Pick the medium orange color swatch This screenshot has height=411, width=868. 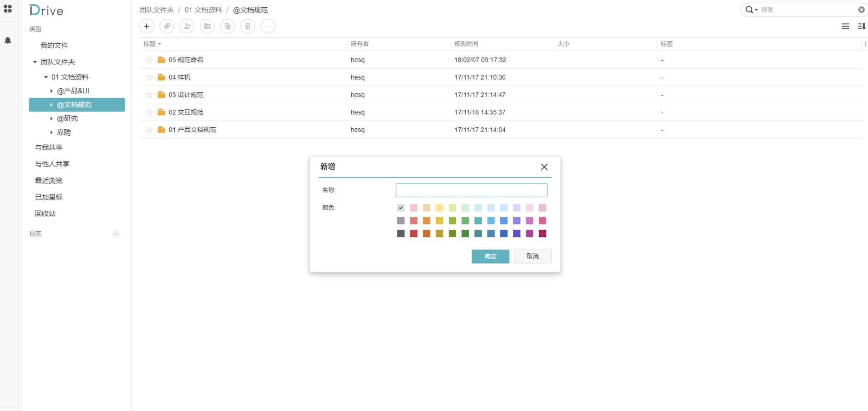click(x=427, y=221)
